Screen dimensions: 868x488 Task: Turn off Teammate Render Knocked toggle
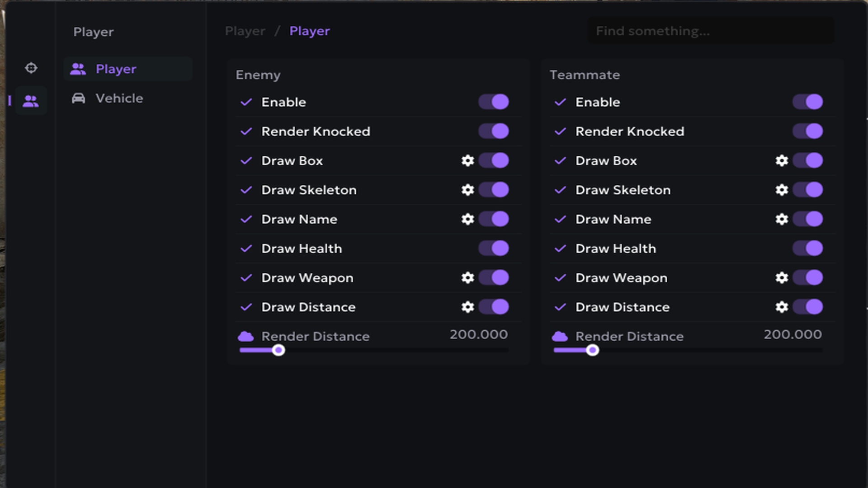click(808, 131)
